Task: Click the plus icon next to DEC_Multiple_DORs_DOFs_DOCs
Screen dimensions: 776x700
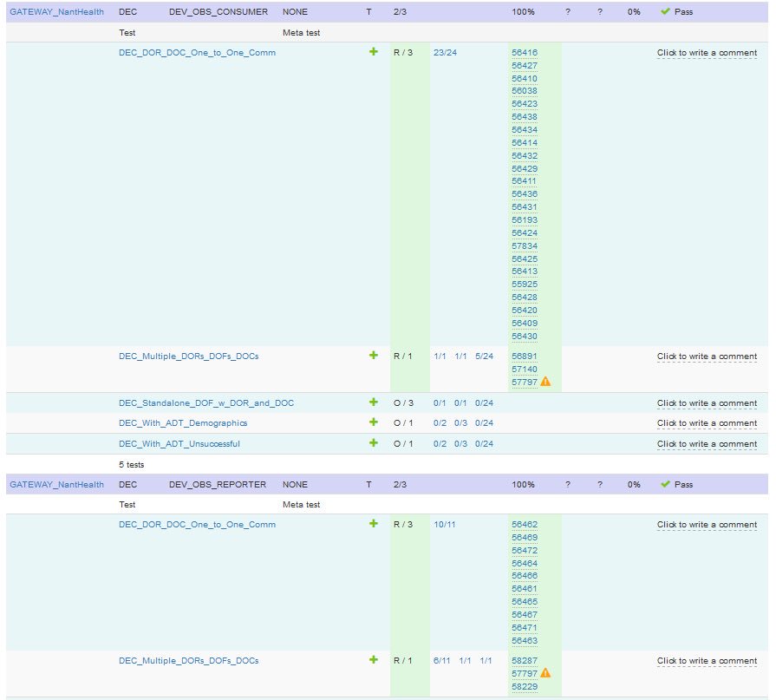Action: click(373, 356)
